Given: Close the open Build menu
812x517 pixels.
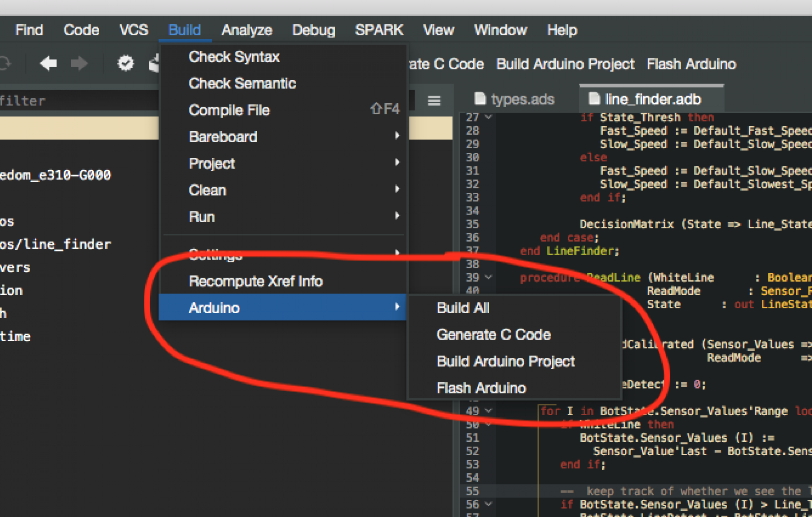Looking at the screenshot, I should (x=185, y=30).
